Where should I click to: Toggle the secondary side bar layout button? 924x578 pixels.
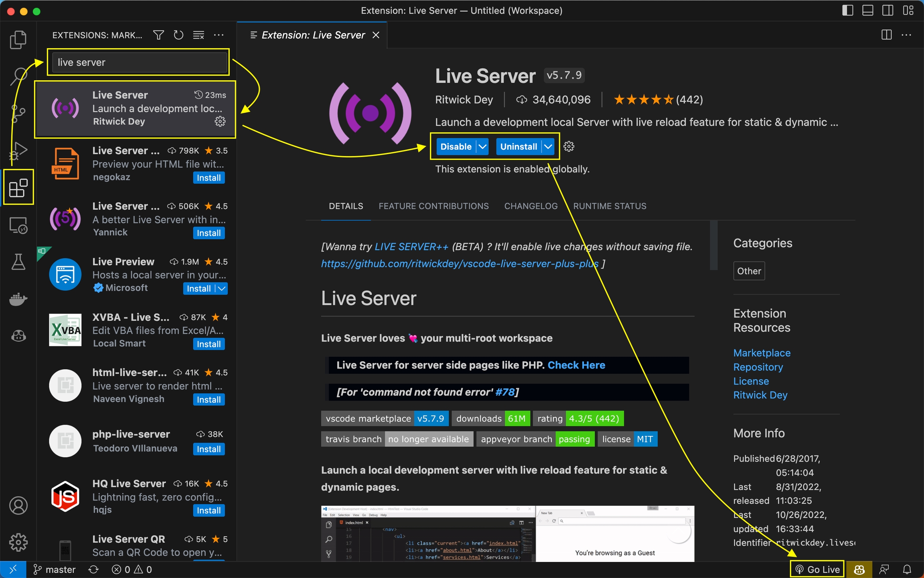click(888, 10)
